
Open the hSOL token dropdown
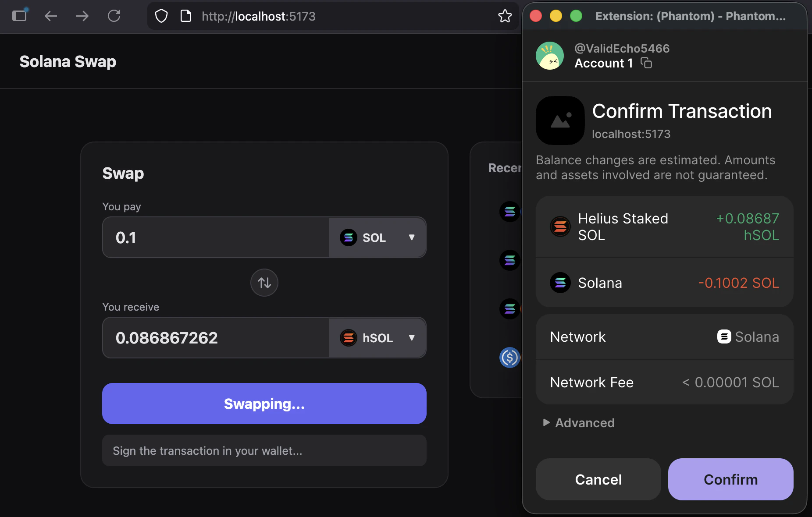click(x=411, y=338)
